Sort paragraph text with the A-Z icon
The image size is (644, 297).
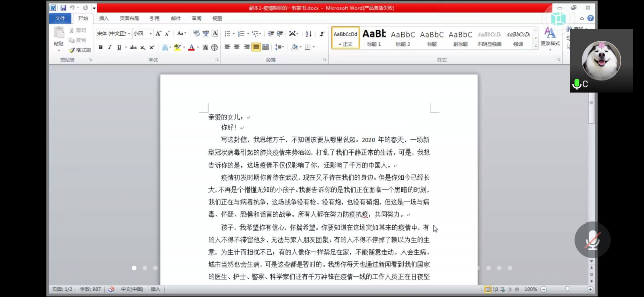coord(308,34)
